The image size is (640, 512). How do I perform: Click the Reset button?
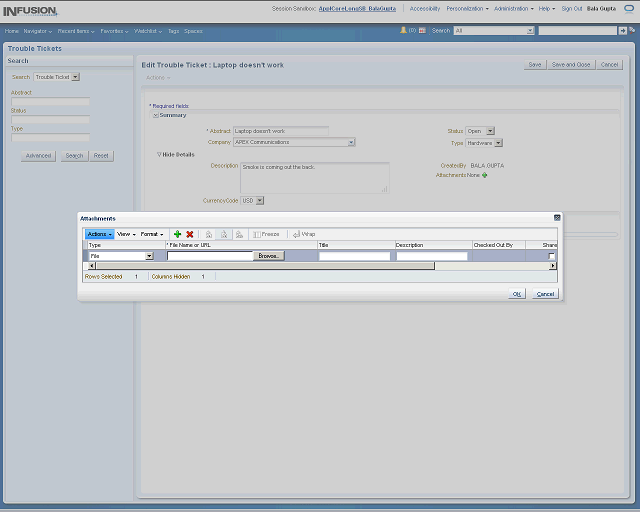tap(101, 156)
